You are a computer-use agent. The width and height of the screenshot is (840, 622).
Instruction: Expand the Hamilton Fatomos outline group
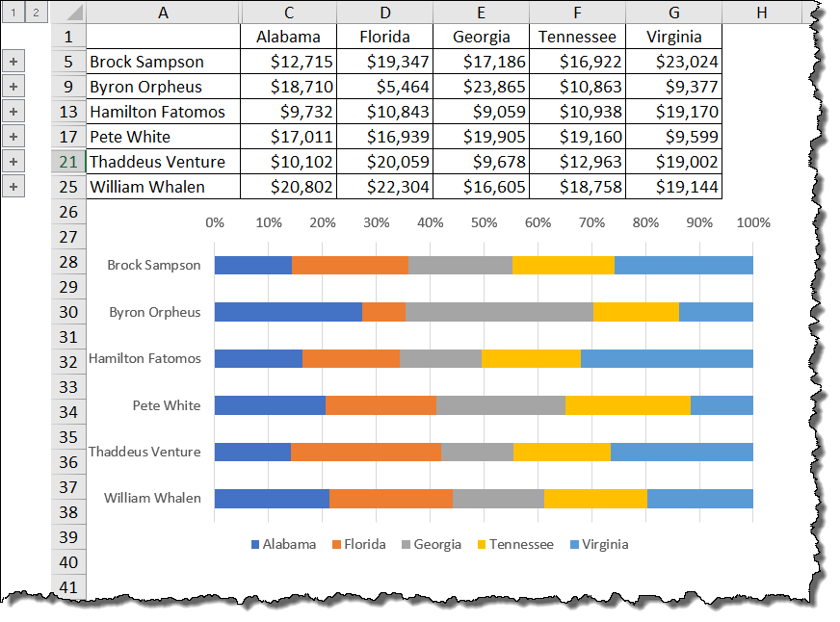tap(13, 112)
